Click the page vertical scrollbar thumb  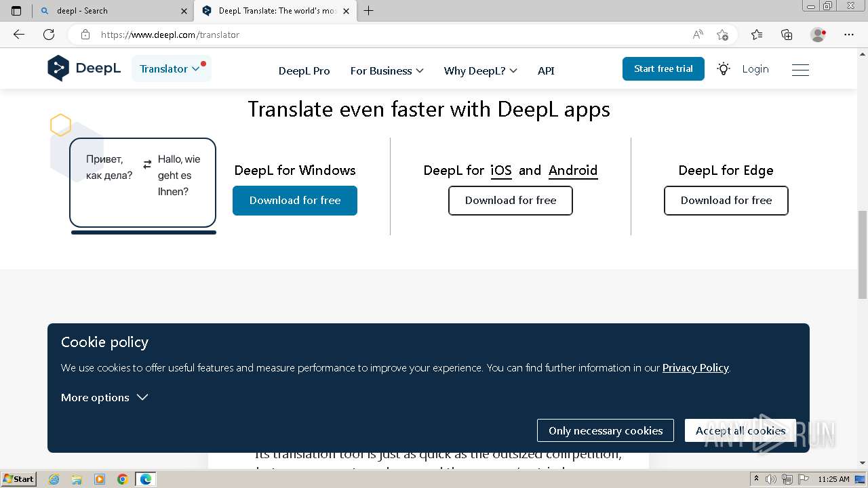pyautogui.click(x=863, y=254)
